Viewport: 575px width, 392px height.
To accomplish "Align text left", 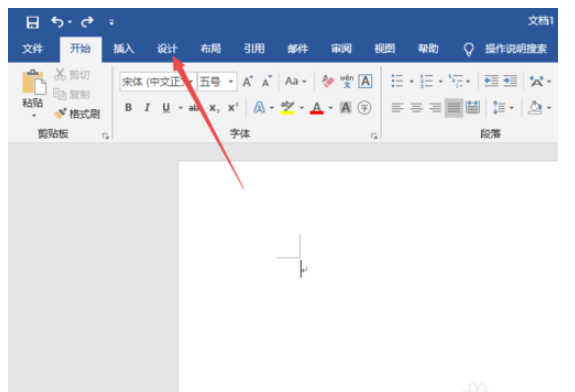I will 397,107.
